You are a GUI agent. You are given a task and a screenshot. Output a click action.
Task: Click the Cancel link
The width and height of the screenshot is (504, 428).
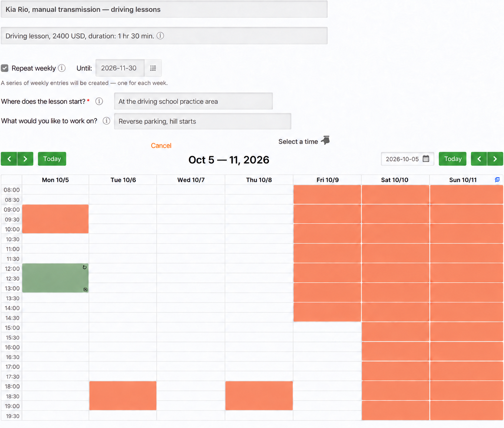pos(161,146)
